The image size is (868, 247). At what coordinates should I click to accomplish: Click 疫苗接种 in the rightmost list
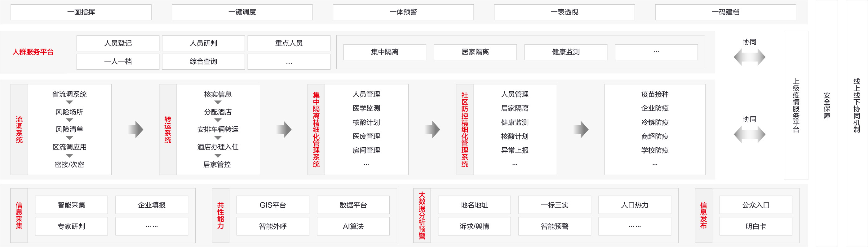(x=654, y=94)
